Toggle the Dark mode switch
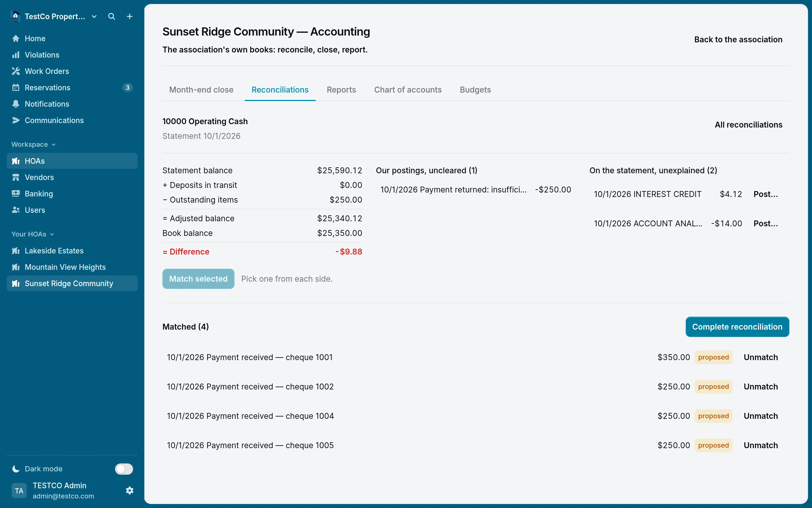This screenshot has width=812, height=508. (124, 469)
